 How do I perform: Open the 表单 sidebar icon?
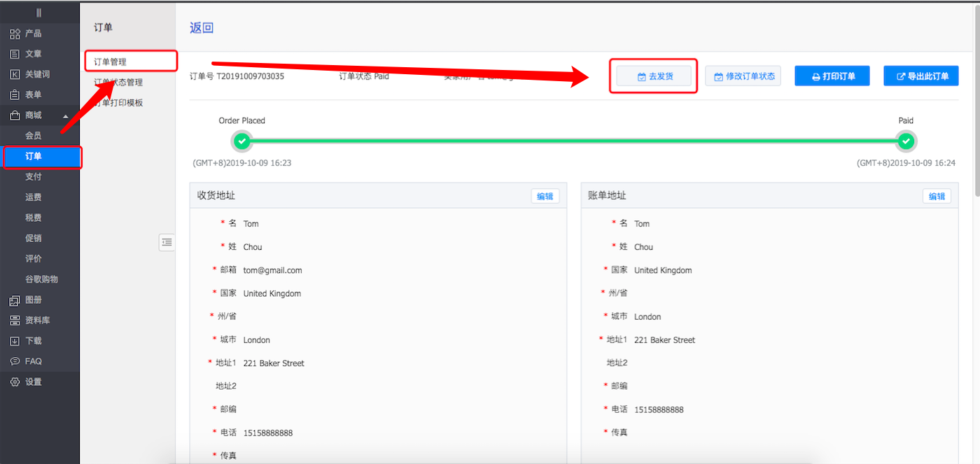tap(15, 95)
